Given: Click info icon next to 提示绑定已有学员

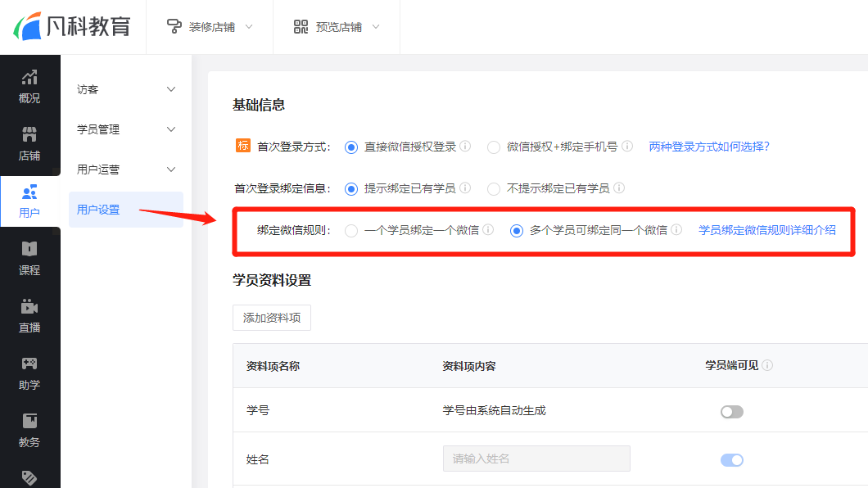Looking at the screenshot, I should 466,188.
